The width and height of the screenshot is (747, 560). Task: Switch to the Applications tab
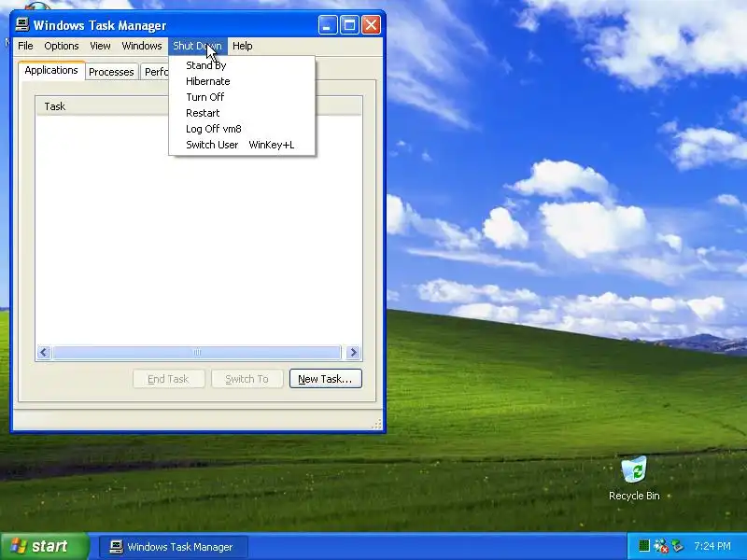[51, 70]
